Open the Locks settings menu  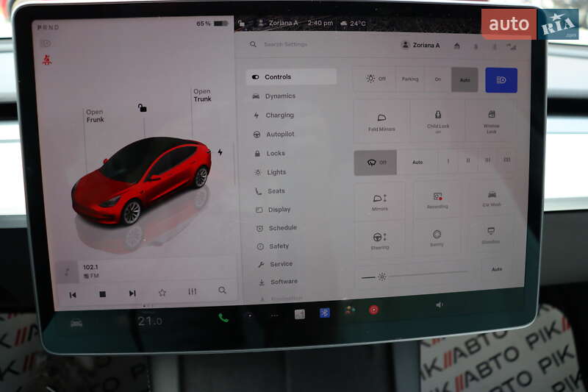tap(270, 154)
